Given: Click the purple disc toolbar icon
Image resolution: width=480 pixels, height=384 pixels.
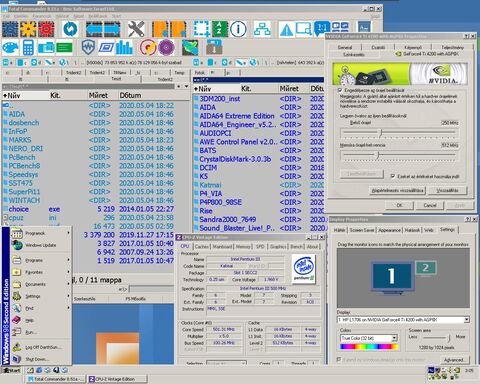Looking at the screenshot, I should (166, 48).
